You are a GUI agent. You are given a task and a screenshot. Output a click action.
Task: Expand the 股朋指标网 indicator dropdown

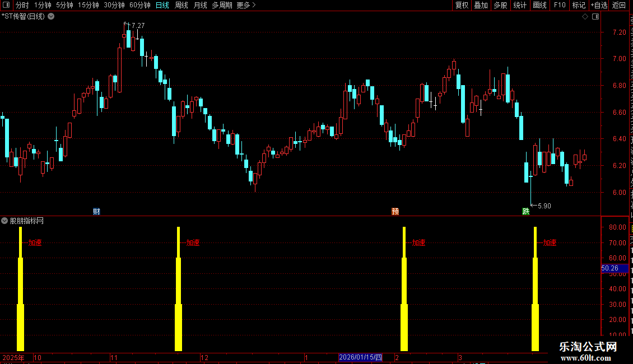pos(4,221)
